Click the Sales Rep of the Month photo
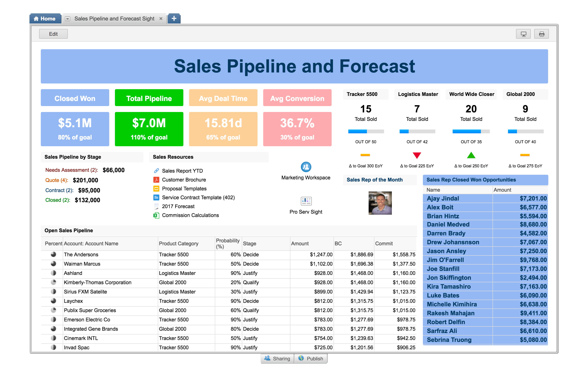The width and height of the screenshot is (588, 374). (x=380, y=203)
